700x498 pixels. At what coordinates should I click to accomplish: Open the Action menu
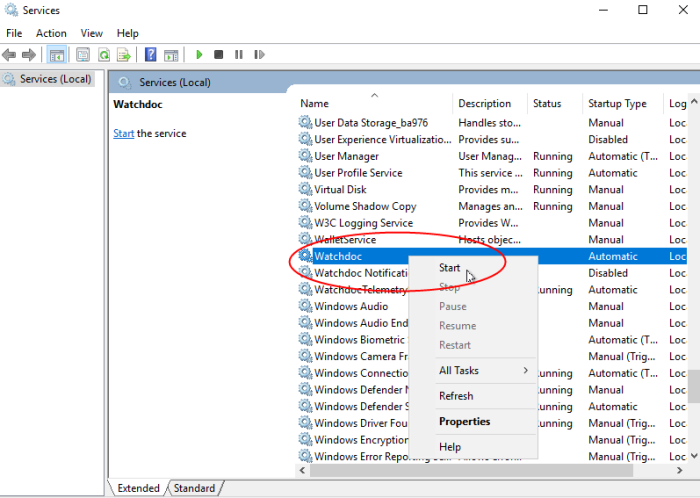(51, 33)
